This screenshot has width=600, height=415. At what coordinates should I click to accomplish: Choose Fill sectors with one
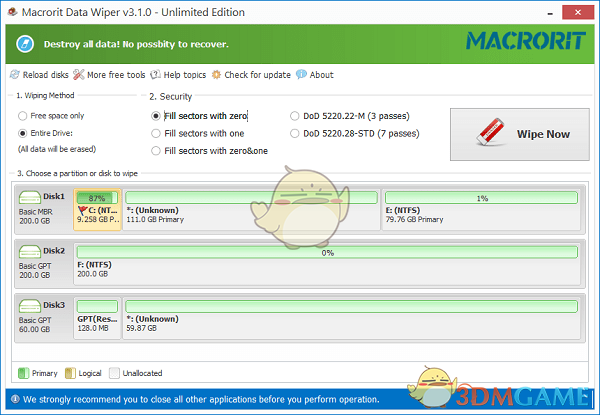click(x=198, y=133)
